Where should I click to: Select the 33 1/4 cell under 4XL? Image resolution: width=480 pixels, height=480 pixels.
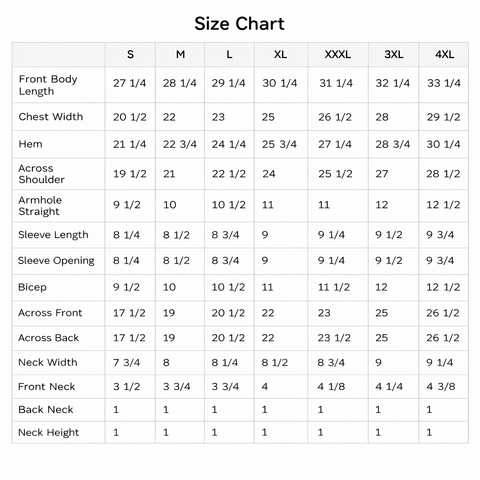click(444, 83)
